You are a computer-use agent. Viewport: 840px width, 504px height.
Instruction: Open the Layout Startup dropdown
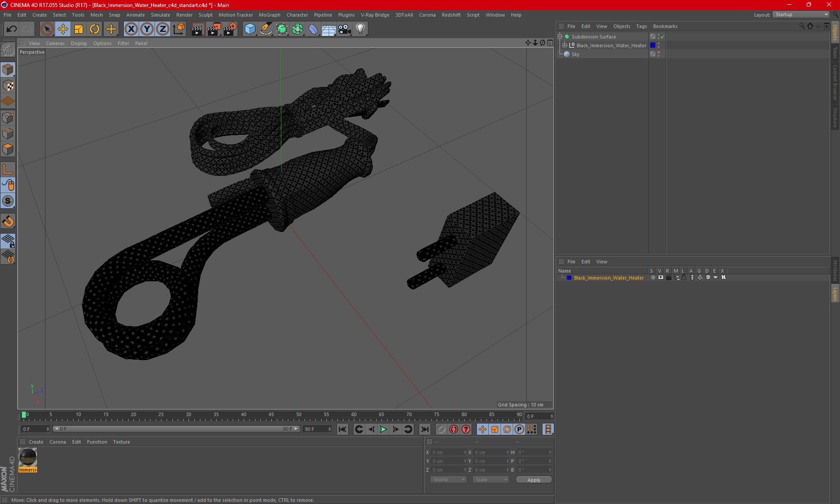(x=801, y=14)
